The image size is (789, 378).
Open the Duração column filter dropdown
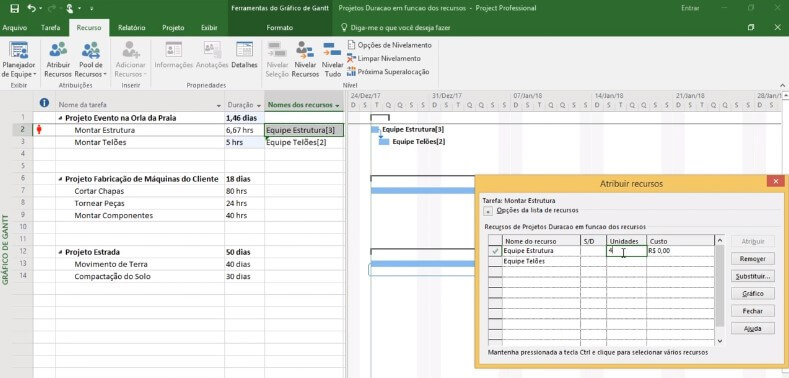(x=259, y=106)
